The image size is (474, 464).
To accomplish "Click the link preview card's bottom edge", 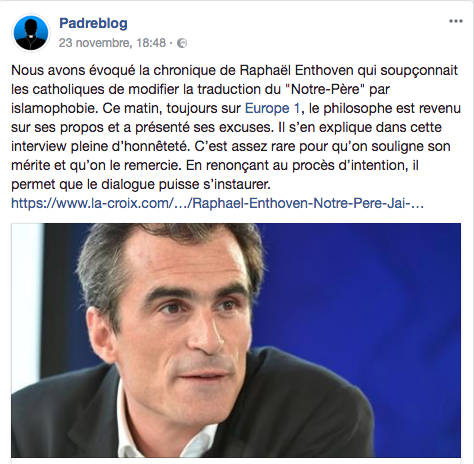I will 236,461.
